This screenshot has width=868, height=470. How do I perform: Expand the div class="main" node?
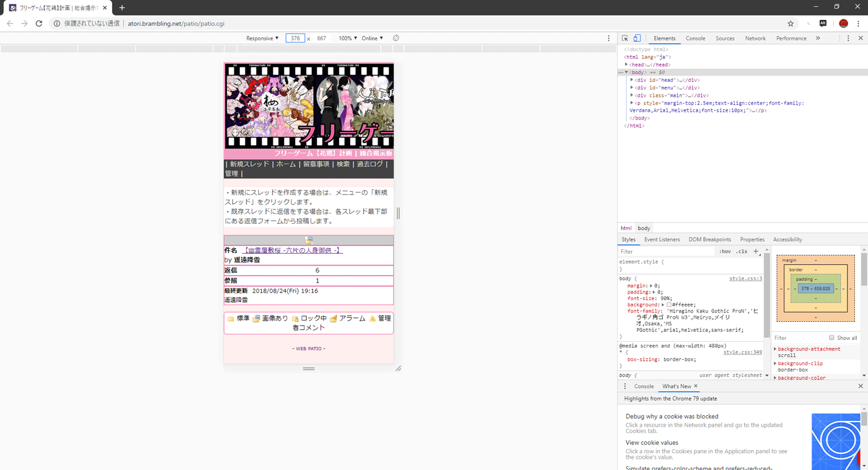coord(632,95)
